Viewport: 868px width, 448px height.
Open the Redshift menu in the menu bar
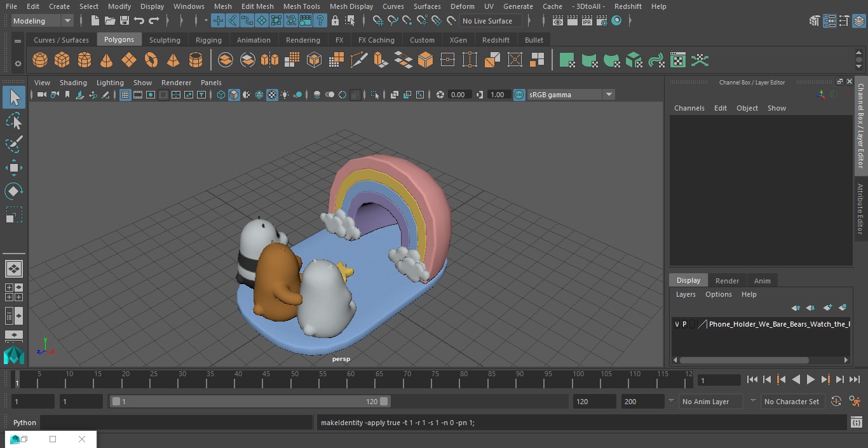click(x=627, y=6)
